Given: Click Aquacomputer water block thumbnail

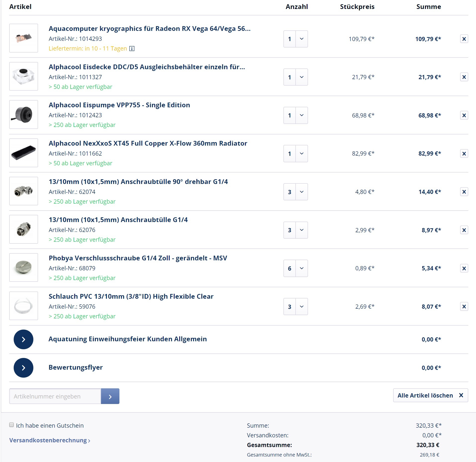Looking at the screenshot, I should point(24,38).
